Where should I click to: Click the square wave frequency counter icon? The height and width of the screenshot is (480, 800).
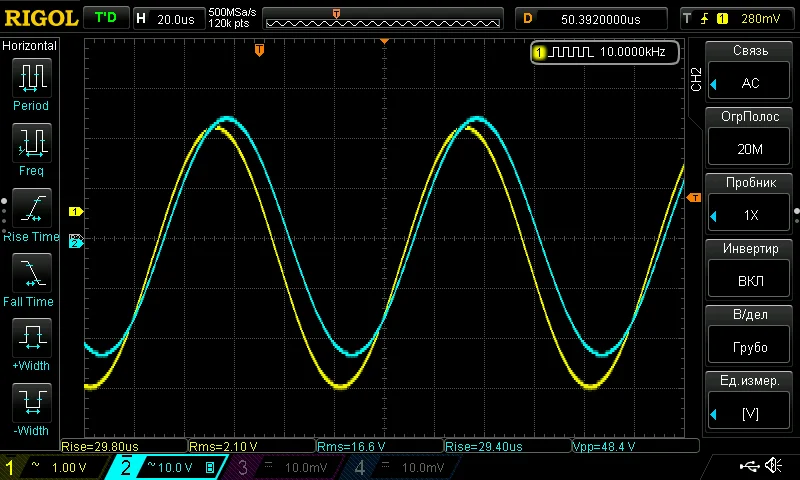pos(572,52)
